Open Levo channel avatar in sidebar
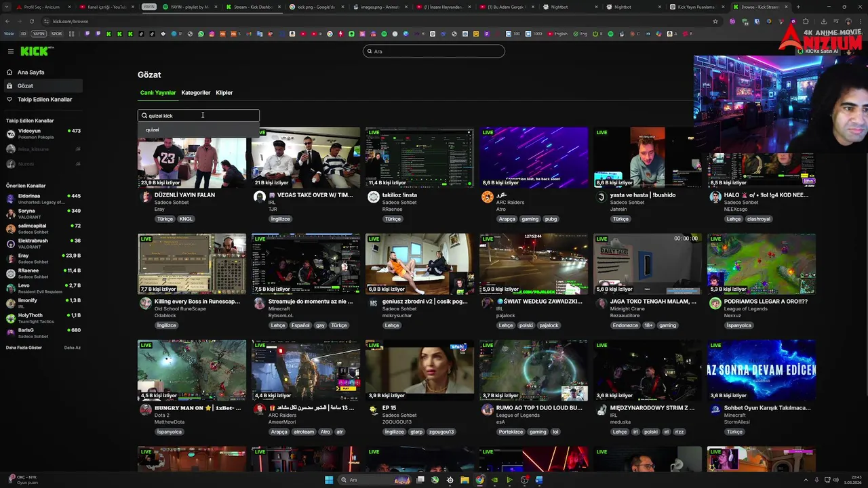Viewport: 868px width, 488px height. point(10,288)
